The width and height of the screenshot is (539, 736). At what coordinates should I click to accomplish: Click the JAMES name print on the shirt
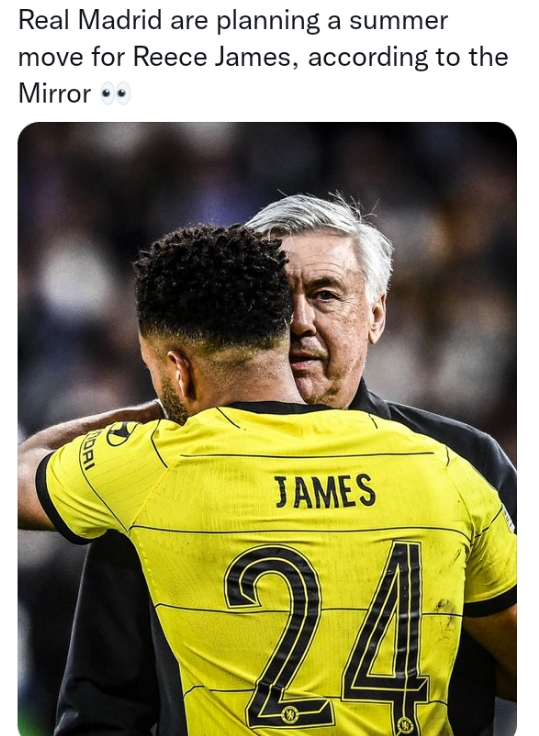point(325,491)
